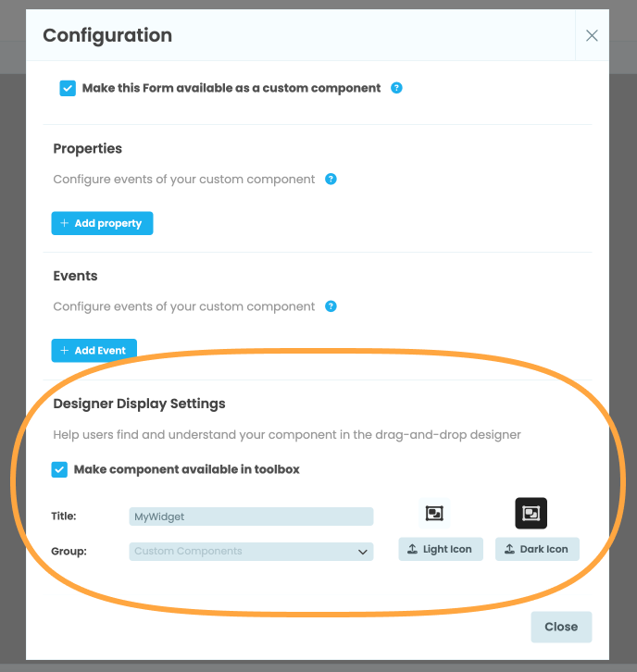Click the dark icon preview image
The width and height of the screenshot is (637, 672).
[x=531, y=513]
